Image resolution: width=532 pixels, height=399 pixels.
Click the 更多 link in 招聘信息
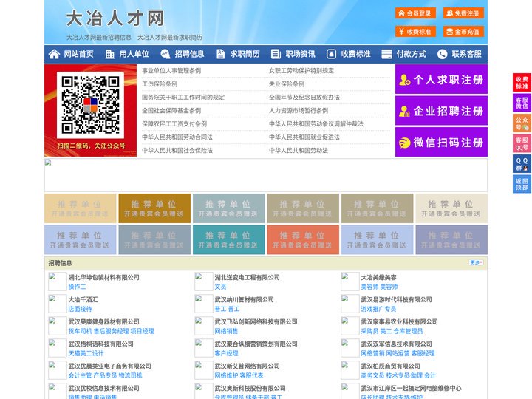point(476,262)
